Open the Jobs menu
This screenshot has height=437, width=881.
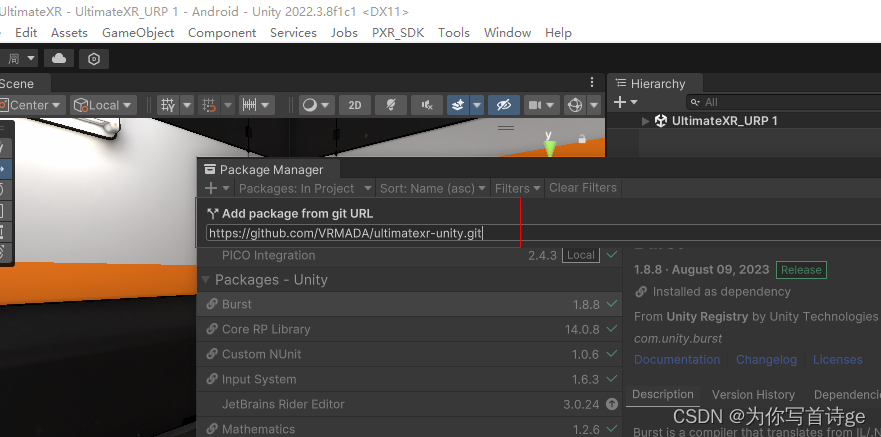pyautogui.click(x=344, y=33)
